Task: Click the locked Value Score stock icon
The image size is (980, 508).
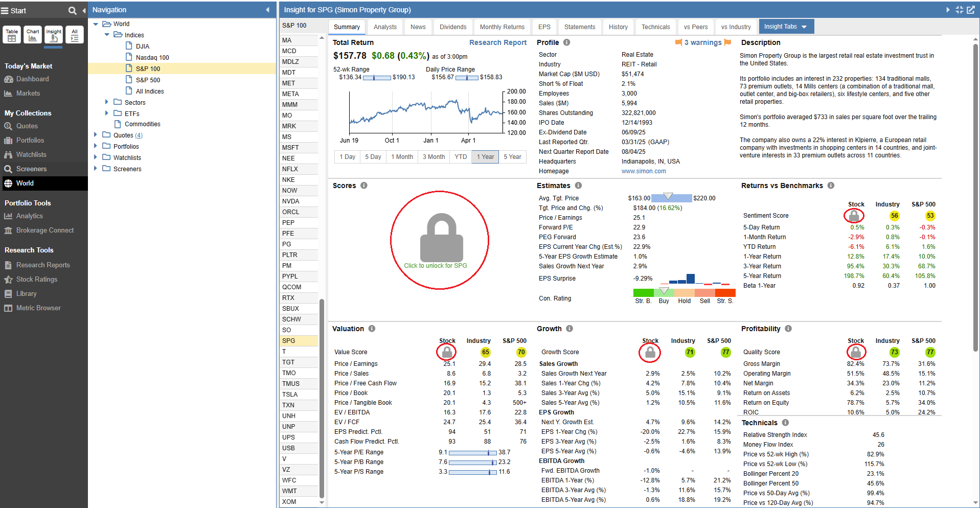Action: click(x=447, y=352)
